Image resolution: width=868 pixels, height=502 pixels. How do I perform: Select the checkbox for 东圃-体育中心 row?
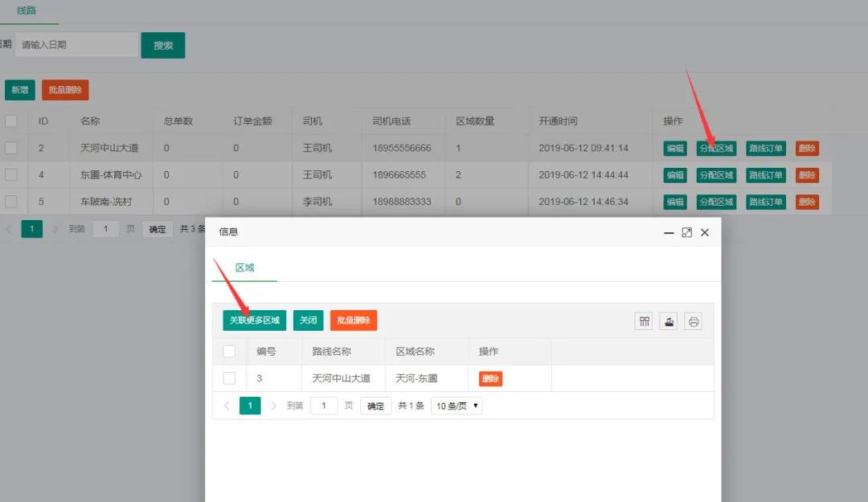[x=11, y=174]
